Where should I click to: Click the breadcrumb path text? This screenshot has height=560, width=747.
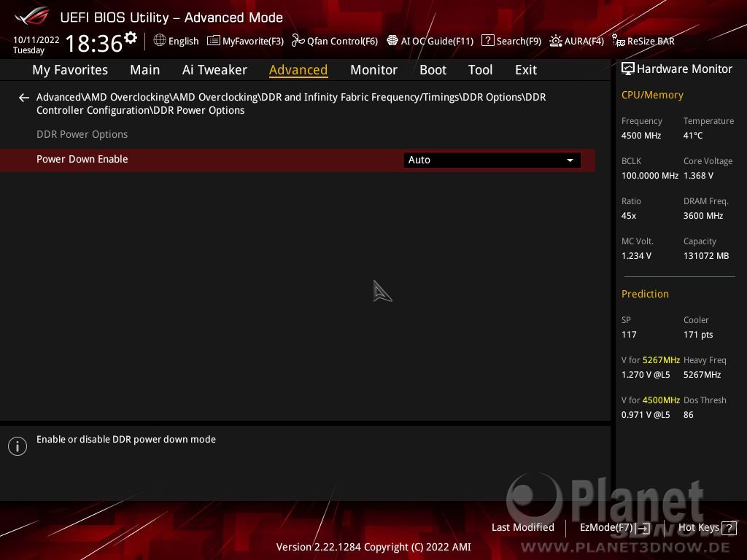point(291,104)
